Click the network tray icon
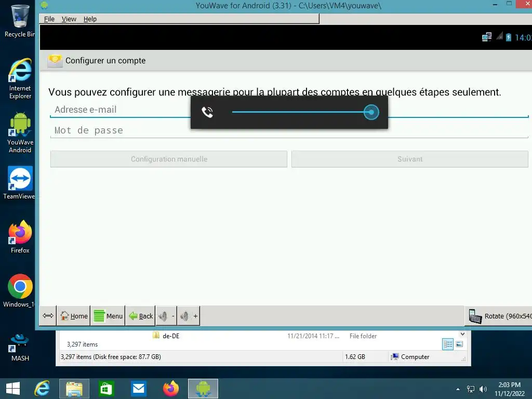The image size is (532, 399). [471, 389]
